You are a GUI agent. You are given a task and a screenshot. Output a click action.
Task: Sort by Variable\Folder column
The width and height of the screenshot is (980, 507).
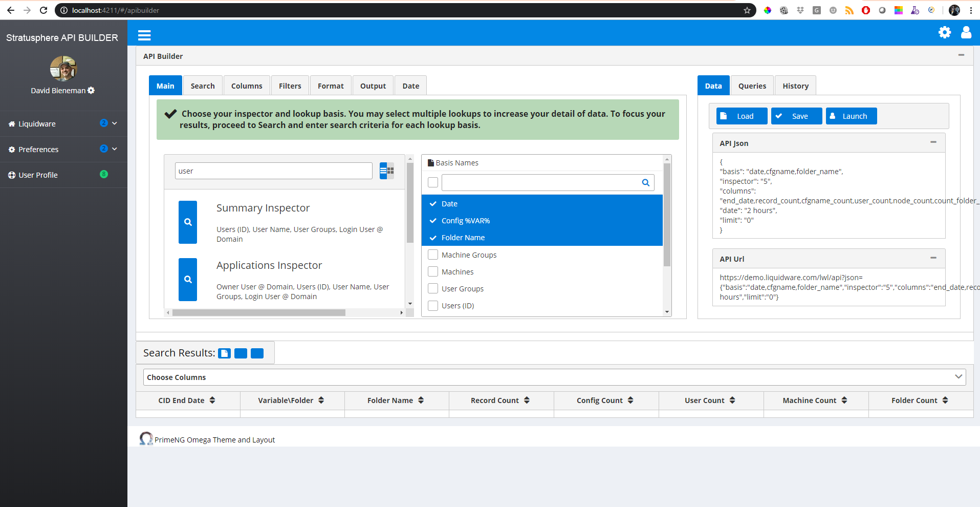pos(321,400)
